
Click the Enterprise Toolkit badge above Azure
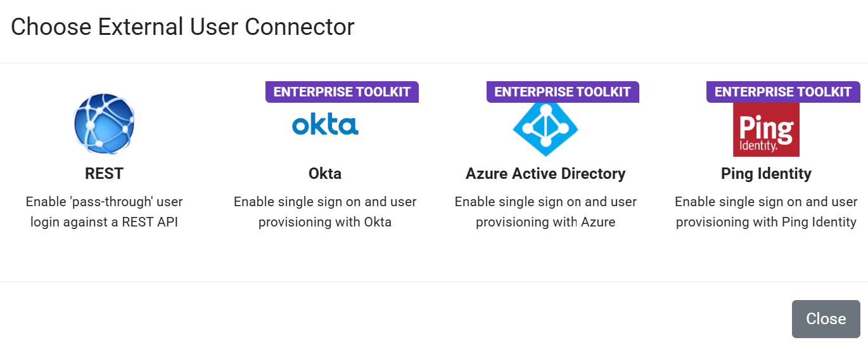(x=563, y=92)
